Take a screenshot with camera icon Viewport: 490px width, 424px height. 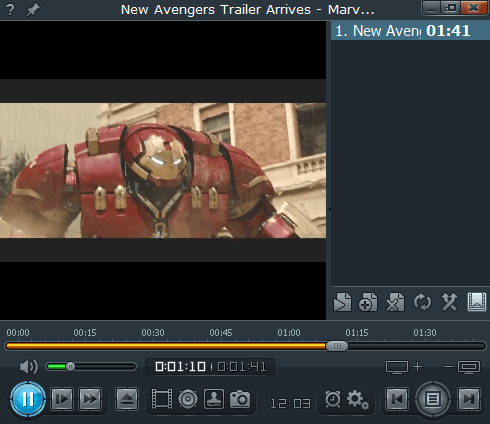tap(240, 399)
